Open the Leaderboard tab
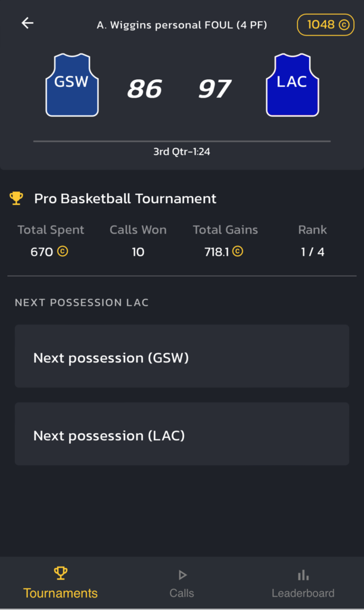This screenshot has width=364, height=610. click(x=303, y=583)
